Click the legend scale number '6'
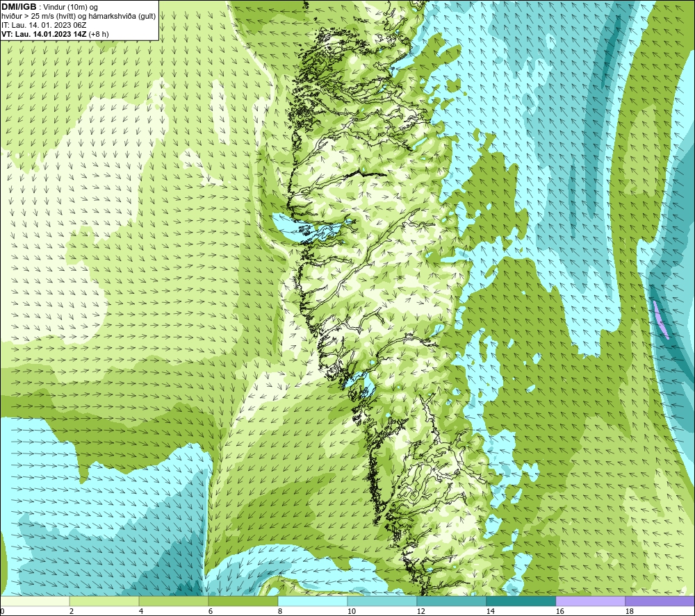695x616 pixels. click(x=211, y=612)
